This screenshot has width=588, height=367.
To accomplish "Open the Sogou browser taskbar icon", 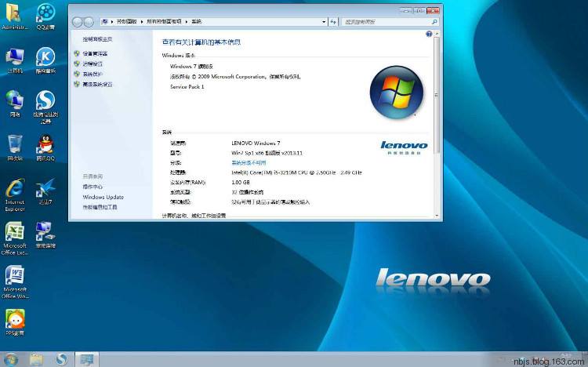I will (61, 360).
